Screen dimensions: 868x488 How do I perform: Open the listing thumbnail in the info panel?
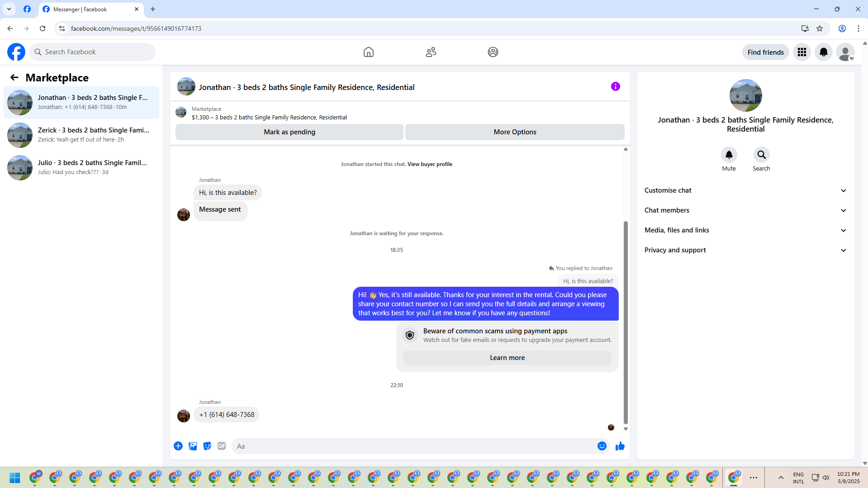[745, 95]
